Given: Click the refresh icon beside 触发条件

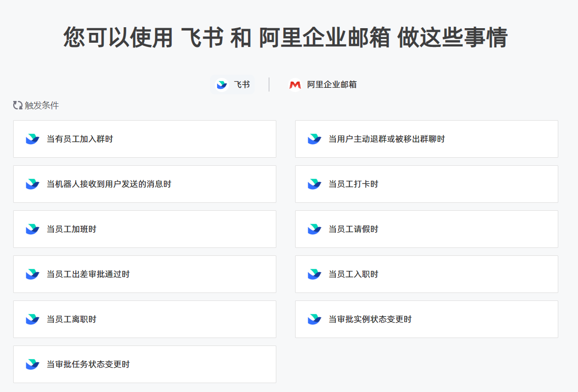Looking at the screenshot, I should point(18,105).
